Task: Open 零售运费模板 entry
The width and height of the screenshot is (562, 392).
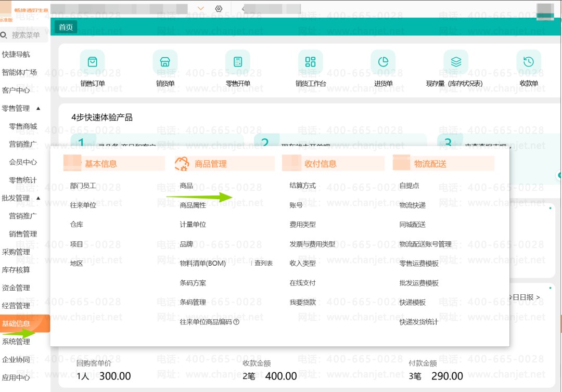Action: [419, 264]
